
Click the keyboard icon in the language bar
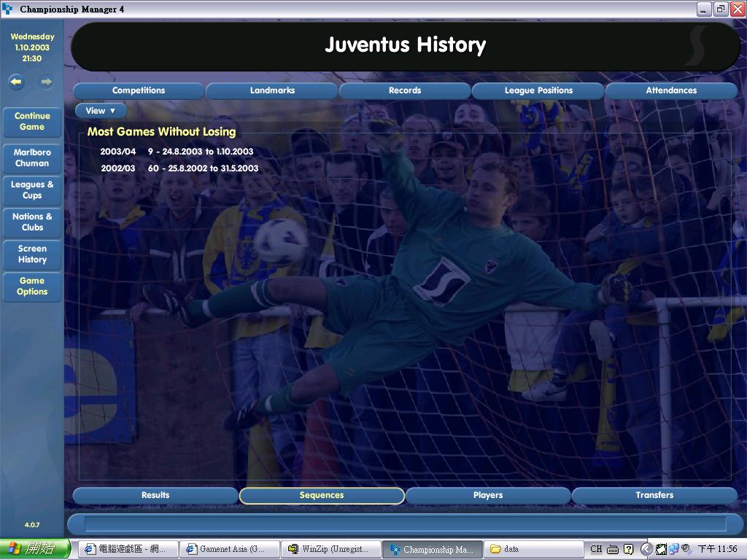pos(613,549)
